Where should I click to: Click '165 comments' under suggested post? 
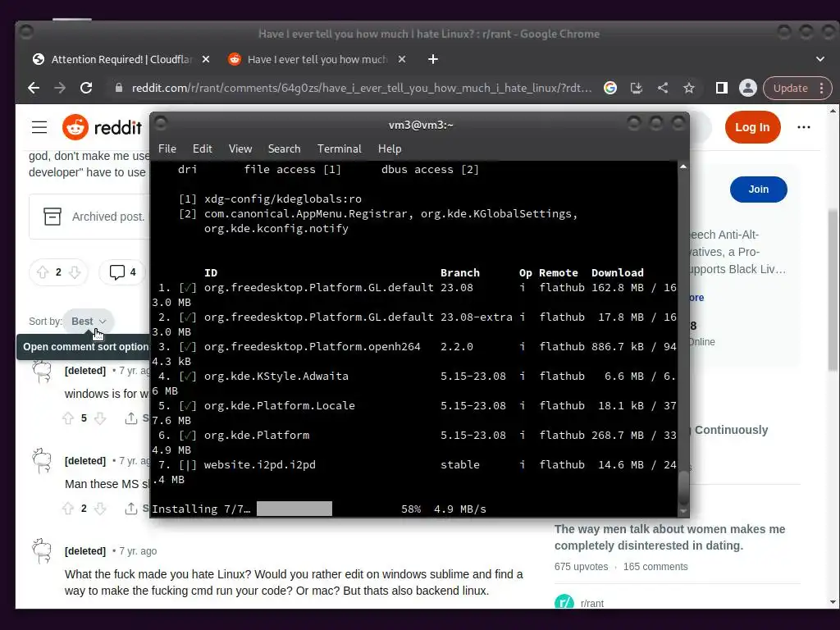(x=655, y=567)
